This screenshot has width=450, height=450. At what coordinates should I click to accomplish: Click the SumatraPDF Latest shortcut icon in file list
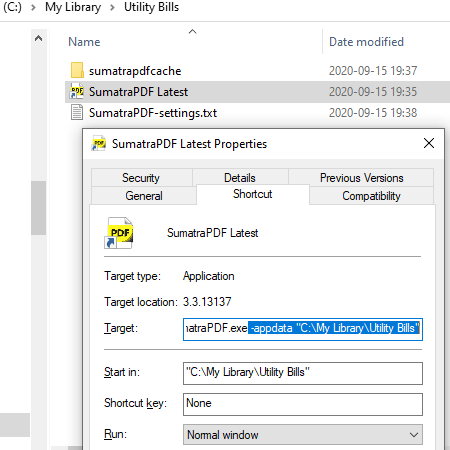[x=77, y=91]
